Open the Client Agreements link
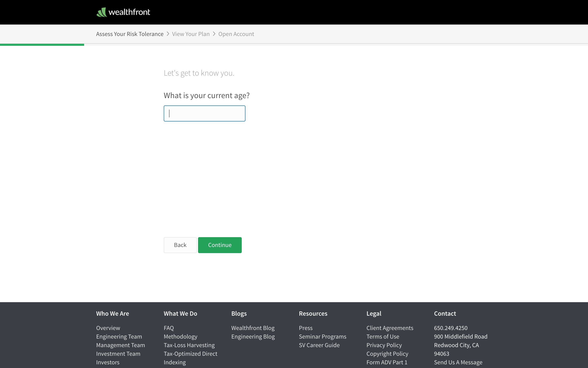The image size is (588, 368). [x=390, y=328]
